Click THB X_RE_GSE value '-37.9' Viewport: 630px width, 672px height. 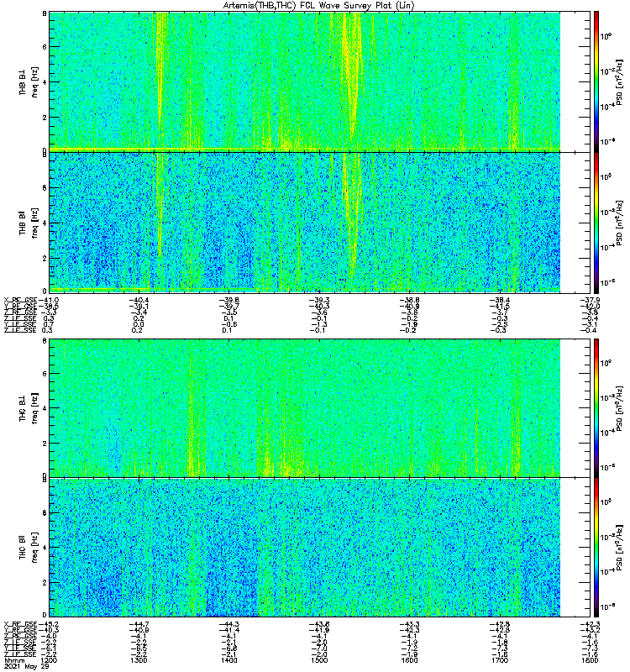[x=590, y=300]
